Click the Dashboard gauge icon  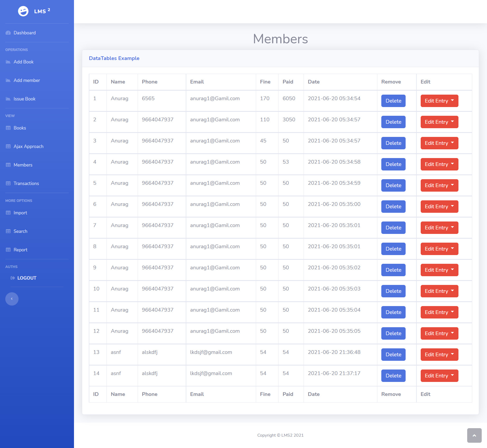(x=8, y=33)
